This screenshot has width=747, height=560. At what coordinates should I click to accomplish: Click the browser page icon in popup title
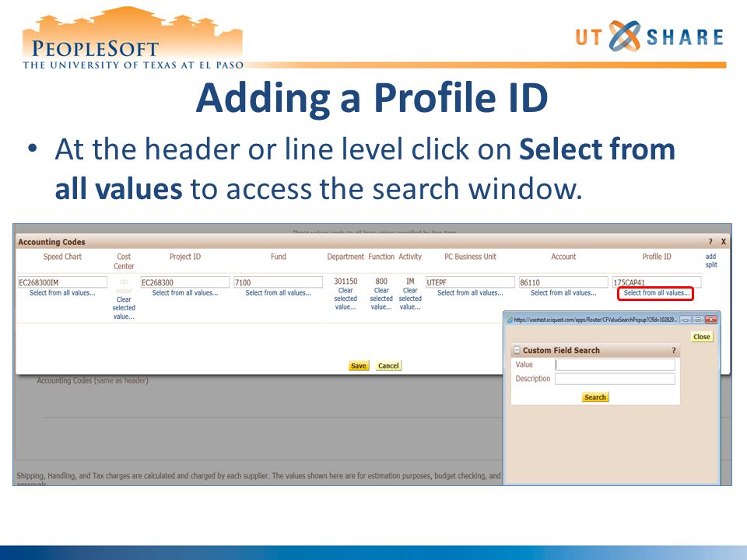(509, 320)
